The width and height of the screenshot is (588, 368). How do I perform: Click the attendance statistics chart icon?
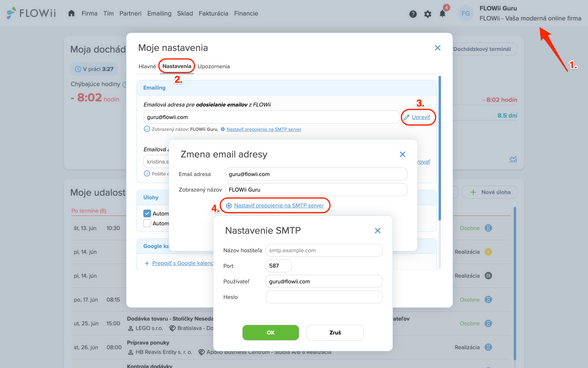513,159
